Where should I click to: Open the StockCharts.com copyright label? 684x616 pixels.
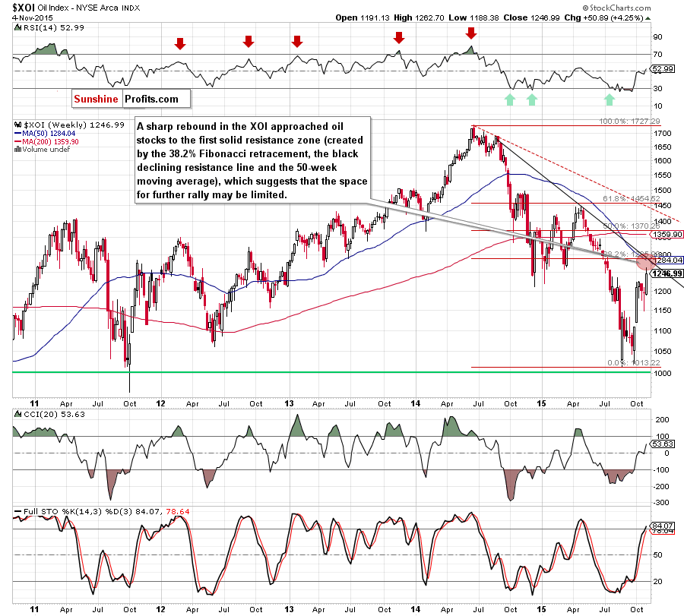tap(617, 8)
